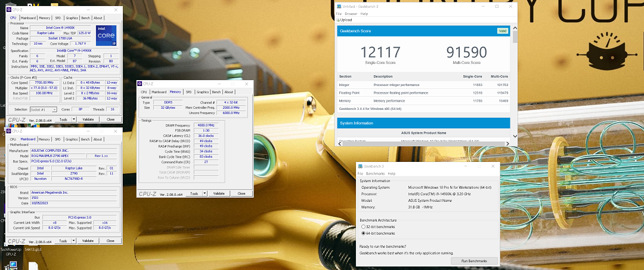This screenshot has height=270, width=644.
Task: Click the Geekbench scrollbar up arrow
Action: click(x=515, y=29)
